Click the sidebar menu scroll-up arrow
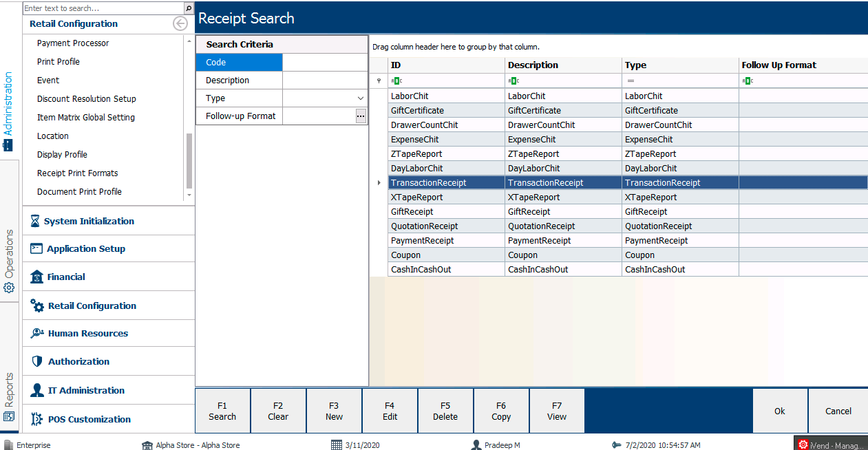The image size is (868, 450). click(189, 40)
